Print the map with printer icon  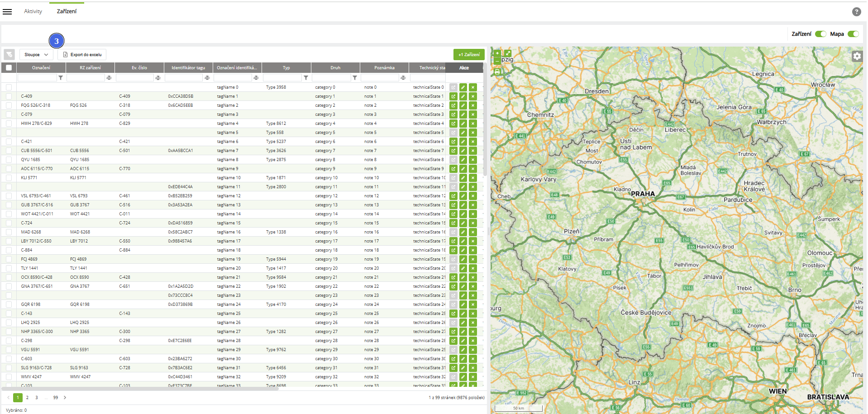pos(497,71)
